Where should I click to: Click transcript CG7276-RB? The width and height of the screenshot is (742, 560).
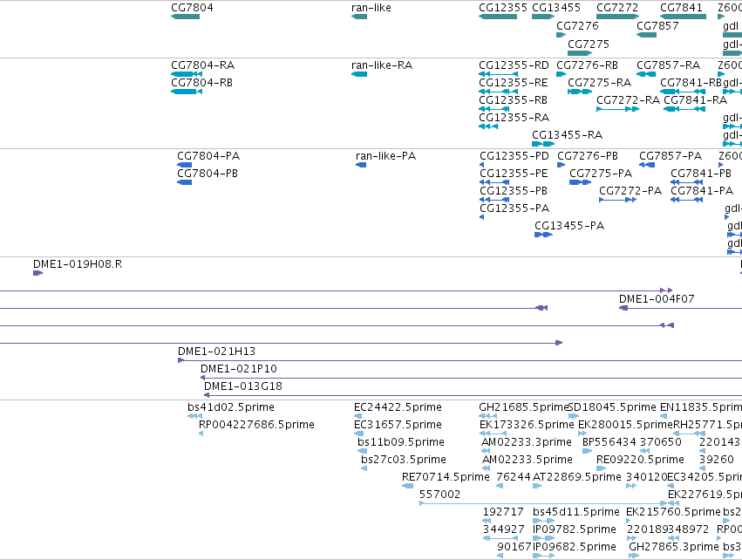(562, 74)
